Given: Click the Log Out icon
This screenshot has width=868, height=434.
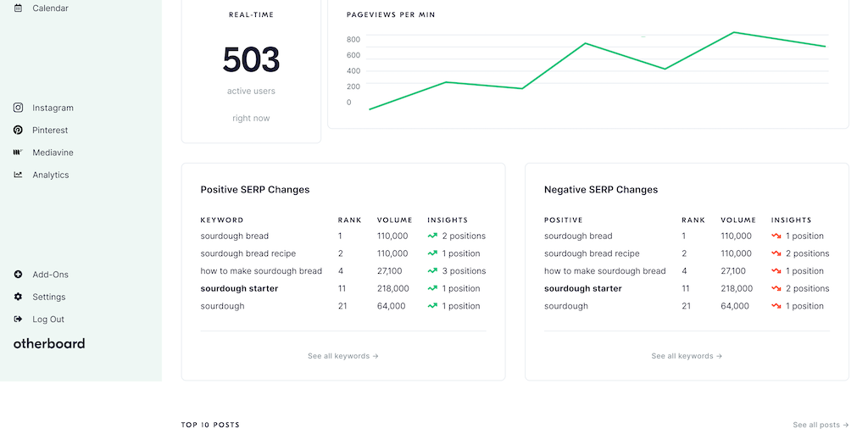Looking at the screenshot, I should tap(18, 320).
